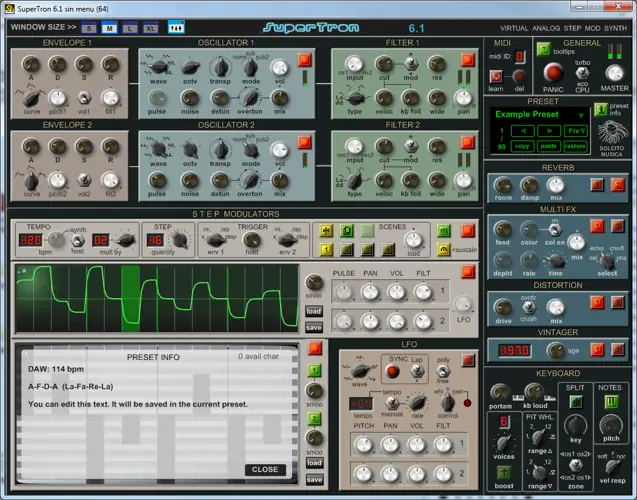Click the tempo bpm numeric display

(x=31, y=240)
